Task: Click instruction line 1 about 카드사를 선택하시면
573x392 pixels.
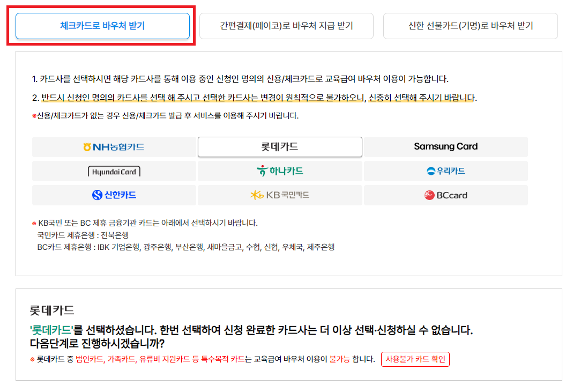Action: (240, 79)
